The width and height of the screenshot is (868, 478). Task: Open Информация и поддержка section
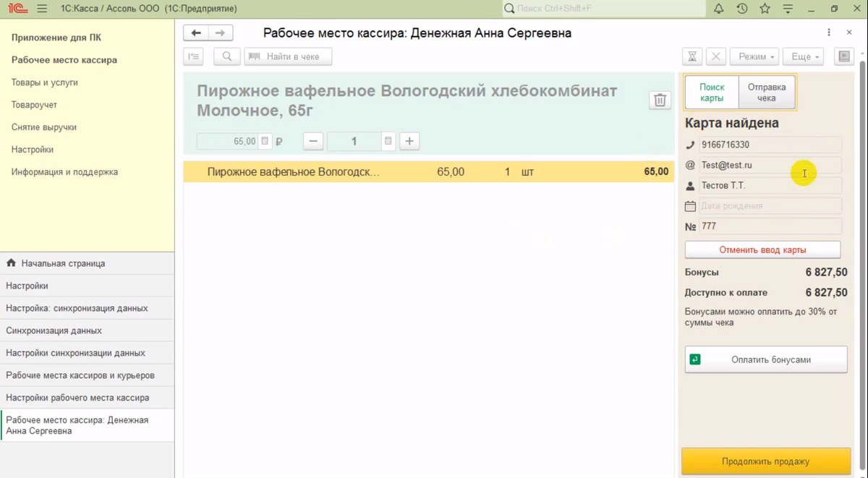64,172
